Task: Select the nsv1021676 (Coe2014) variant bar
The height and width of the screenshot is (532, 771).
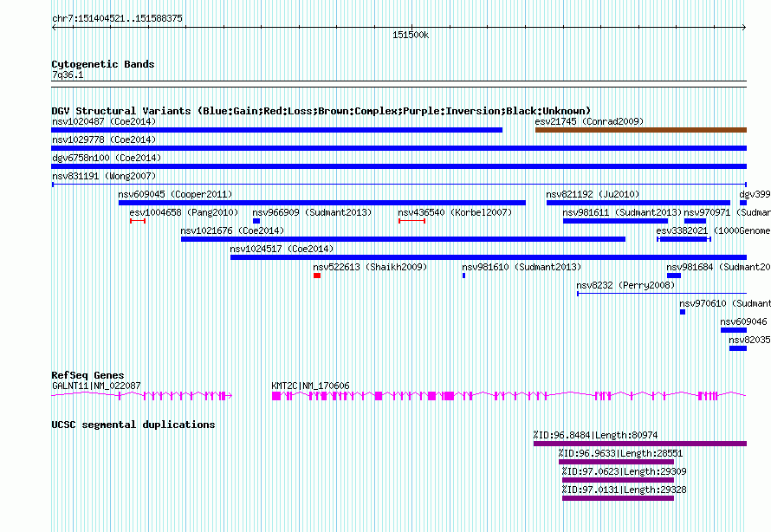Action: click(403, 239)
